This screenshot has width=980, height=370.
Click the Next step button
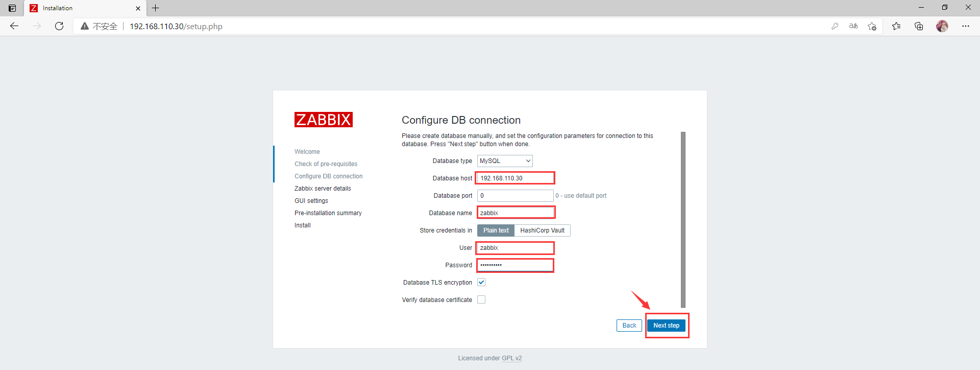tap(666, 326)
